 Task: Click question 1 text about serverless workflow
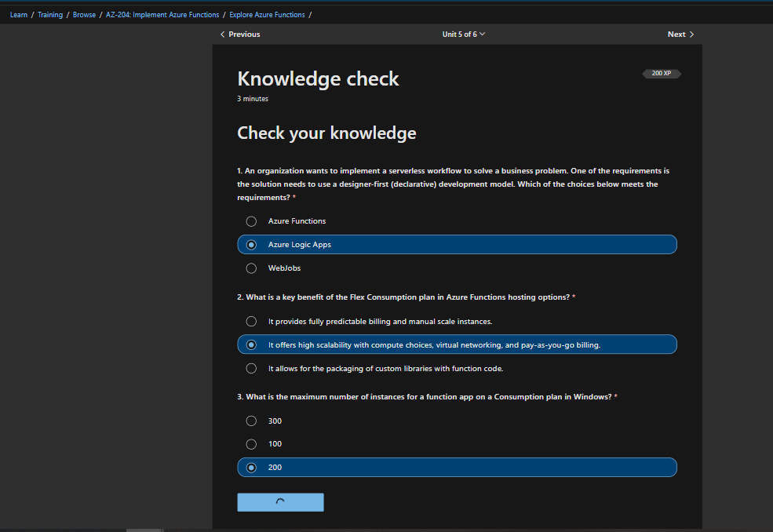pos(453,184)
